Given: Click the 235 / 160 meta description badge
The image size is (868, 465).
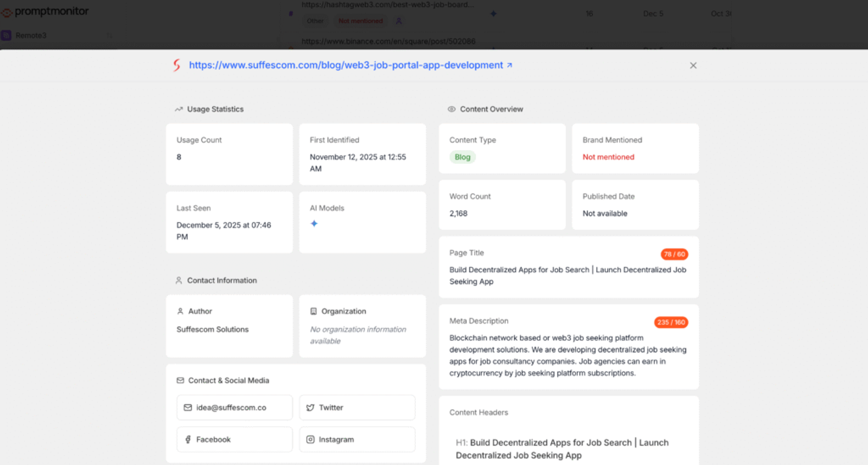Looking at the screenshot, I should click(671, 322).
